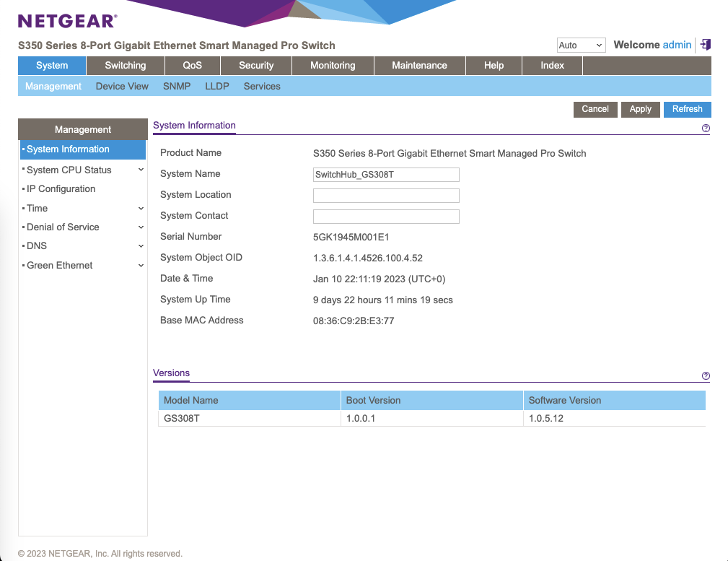Viewport: 728px width, 561px height.
Task: Open Versions section help icon
Action: coord(706,376)
